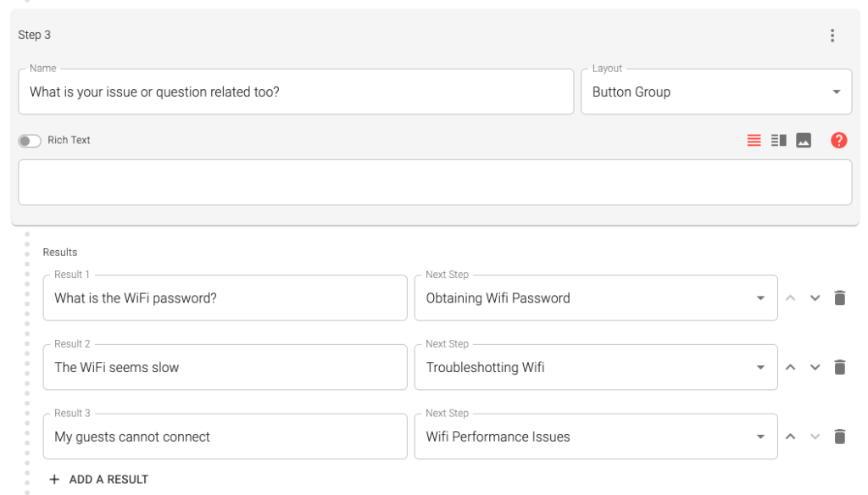868x495 pixels.
Task: Open the Step 3 three-dot options menu
Action: click(x=832, y=36)
